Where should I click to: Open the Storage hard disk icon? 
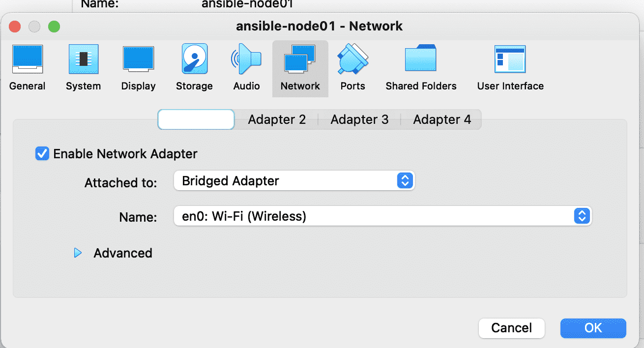[x=195, y=58]
